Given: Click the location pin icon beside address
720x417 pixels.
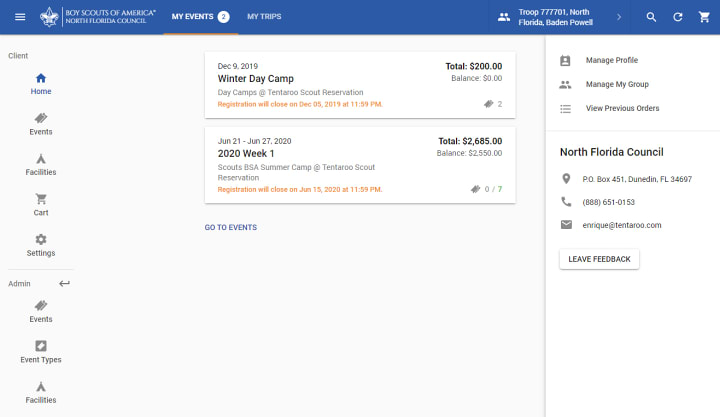Looking at the screenshot, I should (x=566, y=179).
